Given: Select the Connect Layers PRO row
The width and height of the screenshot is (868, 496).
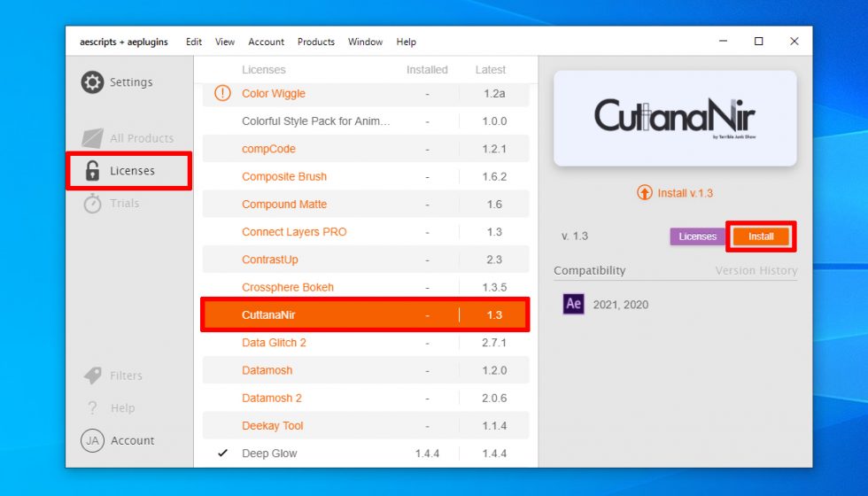Looking at the screenshot, I should click(366, 232).
